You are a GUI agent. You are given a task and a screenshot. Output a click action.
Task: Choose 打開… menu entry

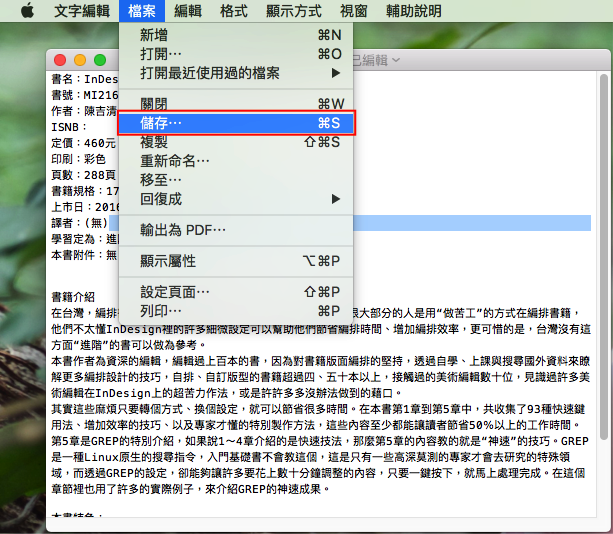[236, 54]
